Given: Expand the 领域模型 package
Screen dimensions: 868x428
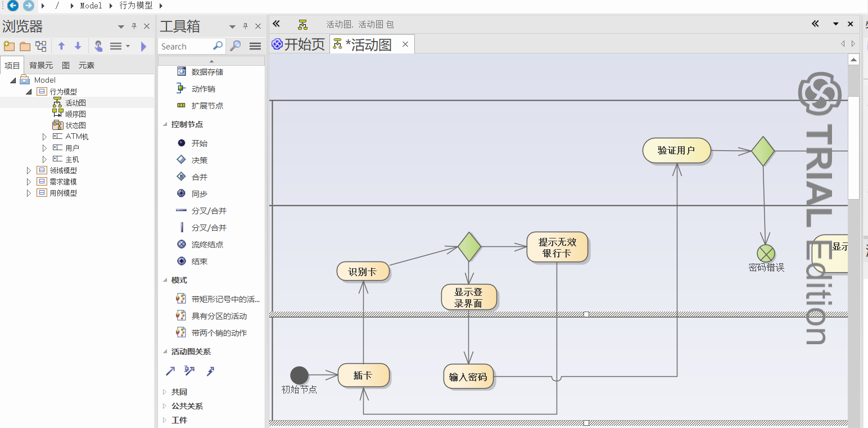Looking at the screenshot, I should (x=29, y=170).
